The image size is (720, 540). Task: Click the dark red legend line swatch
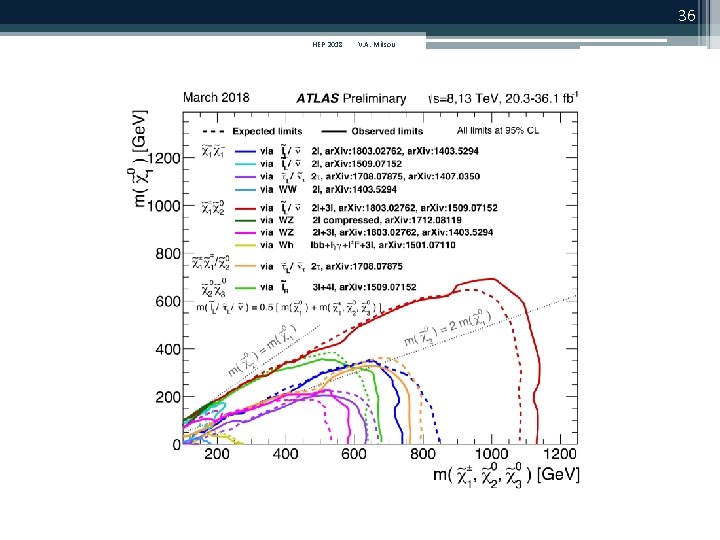point(245,208)
